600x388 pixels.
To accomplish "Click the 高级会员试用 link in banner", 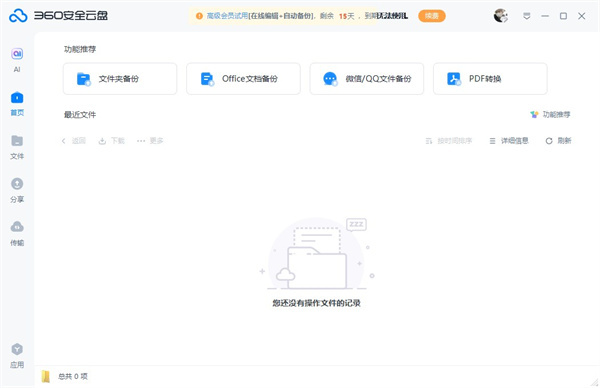I will [x=227, y=16].
